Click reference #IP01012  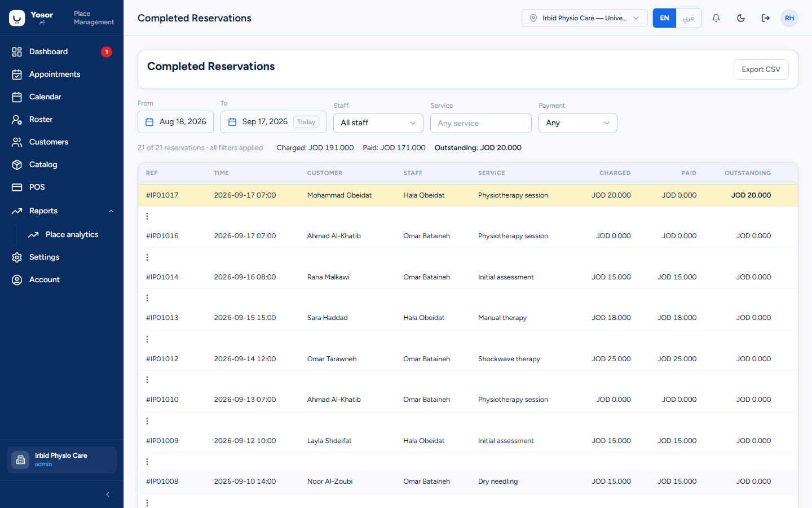pos(162,359)
